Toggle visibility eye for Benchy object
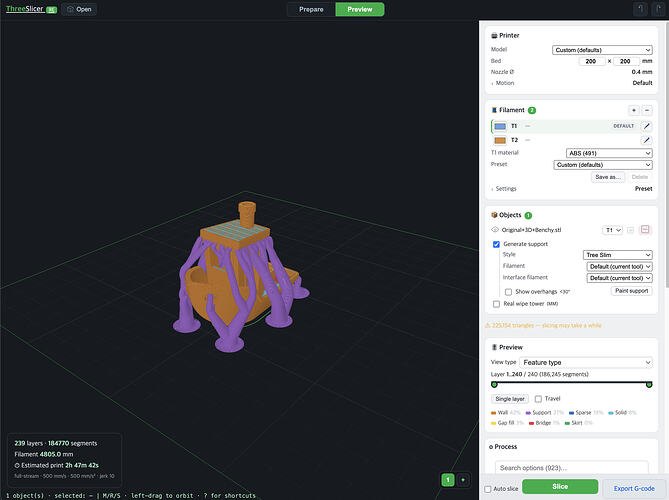The image size is (669, 500). click(495, 230)
